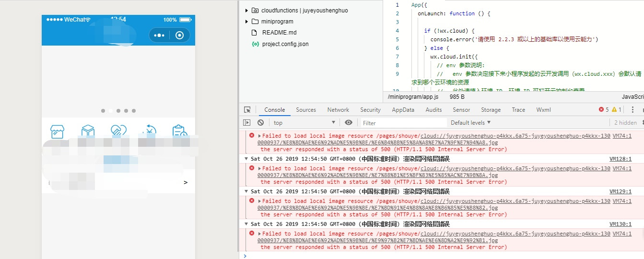Image resolution: width=644 pixels, height=259 pixels.
Task: Switch to the Audits tab
Action: click(434, 110)
